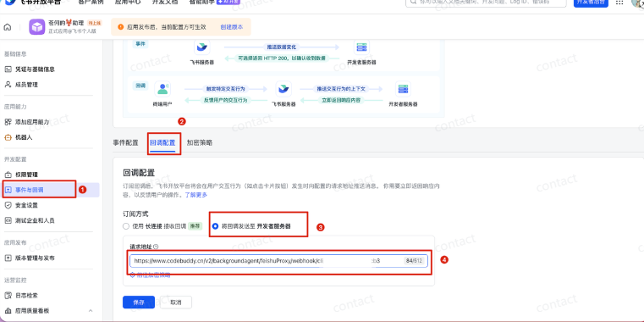Select 使用长连接接收回调 radio option
The height and width of the screenshot is (322, 644).
point(126,226)
